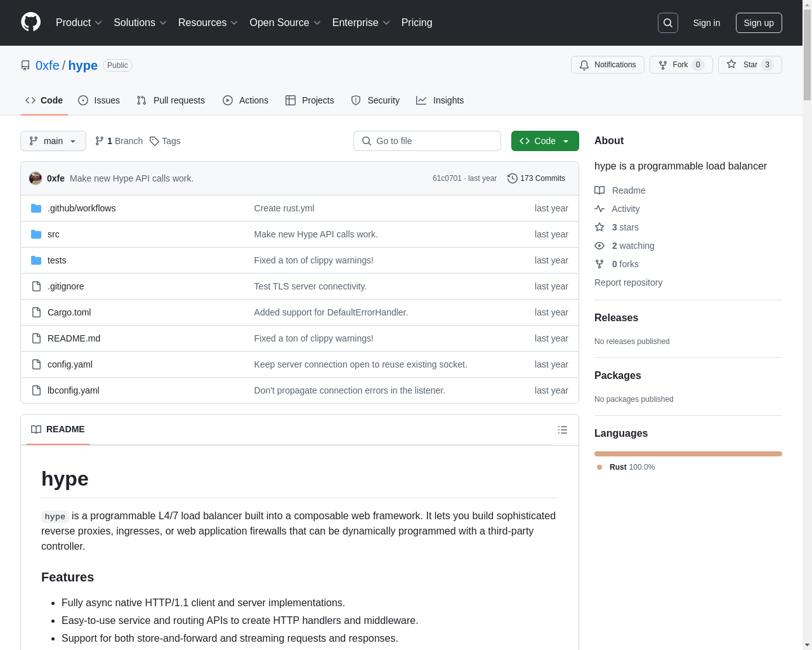812x650 pixels.
Task: Open 'Keep server connection open' commit message
Action: coord(360,364)
